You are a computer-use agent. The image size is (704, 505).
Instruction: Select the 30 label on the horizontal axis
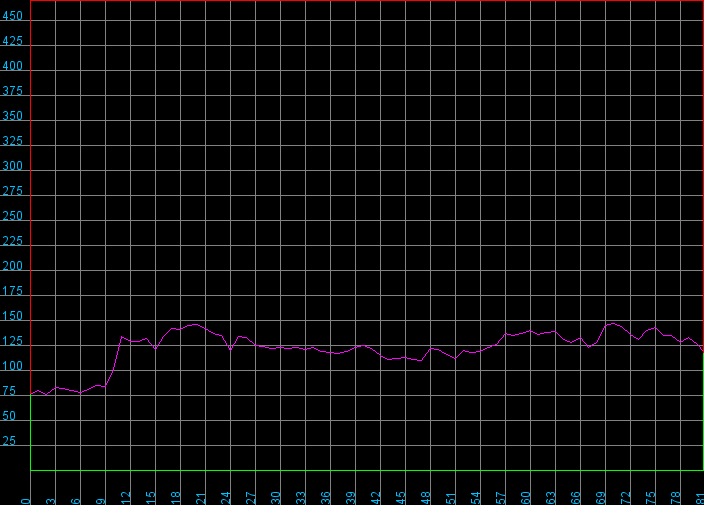point(276,498)
